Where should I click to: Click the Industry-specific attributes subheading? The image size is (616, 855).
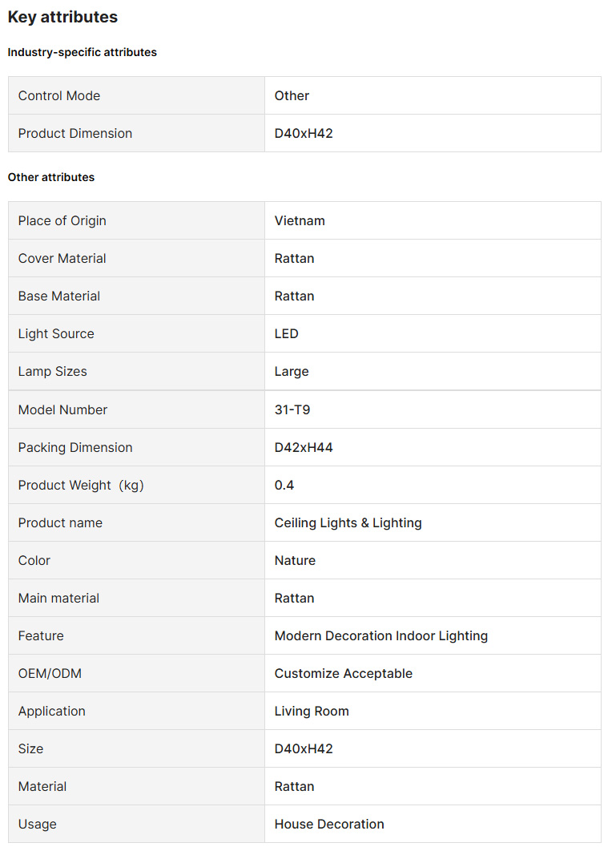click(83, 52)
